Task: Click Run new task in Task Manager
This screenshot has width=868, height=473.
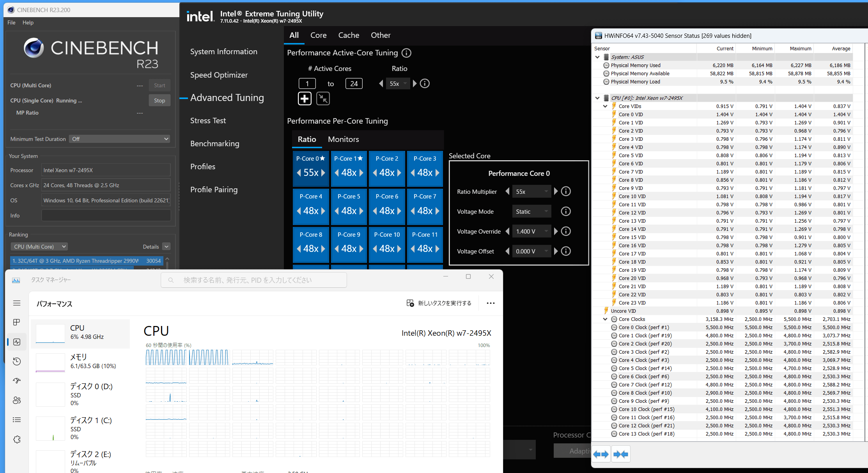Action: pyautogui.click(x=439, y=303)
